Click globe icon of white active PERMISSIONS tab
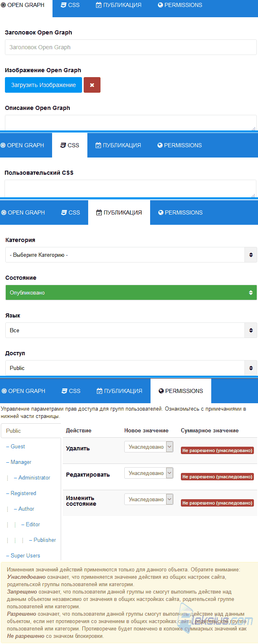Screen dimensions: 258x644 [161, 391]
